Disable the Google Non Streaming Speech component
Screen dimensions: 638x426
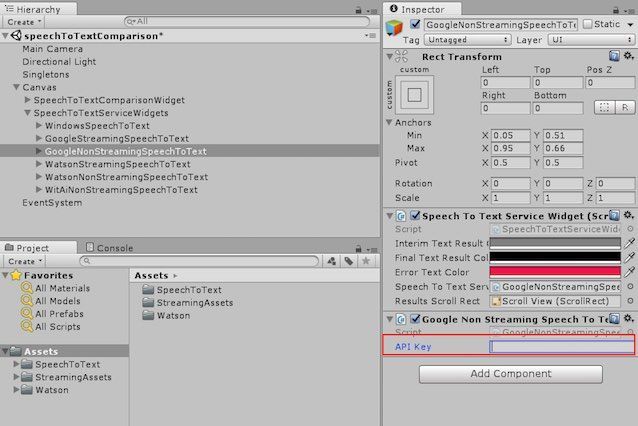pyautogui.click(x=415, y=319)
